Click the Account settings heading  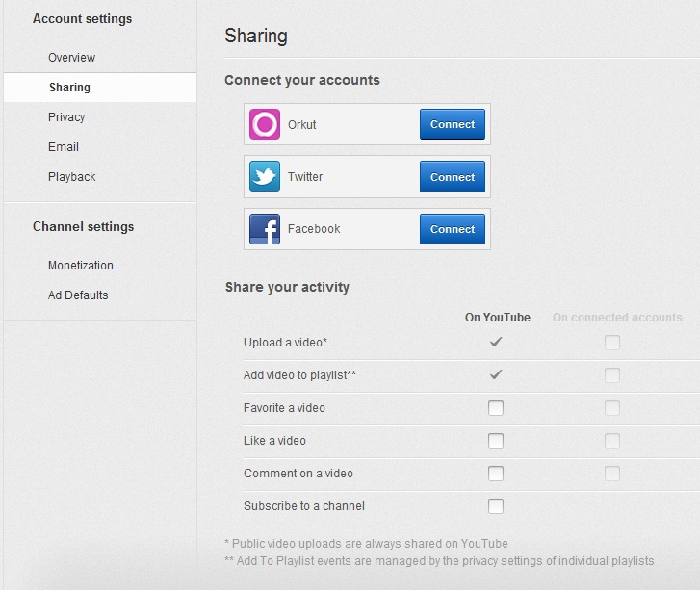[x=83, y=19]
